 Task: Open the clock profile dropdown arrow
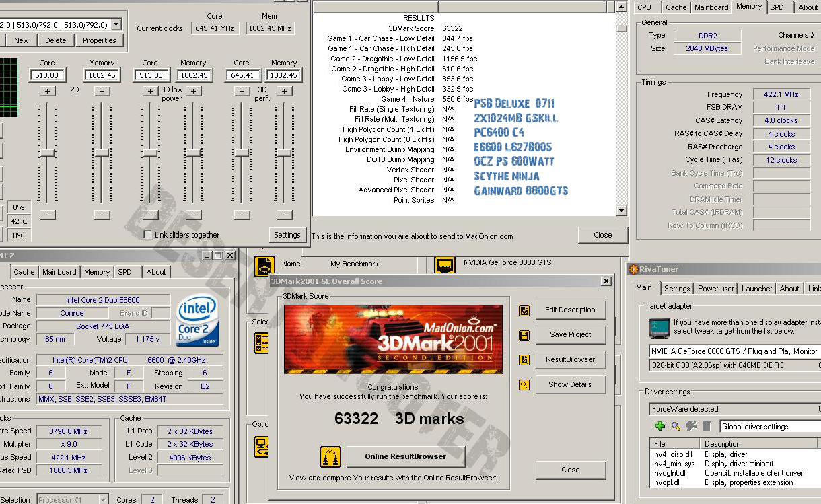116,24
